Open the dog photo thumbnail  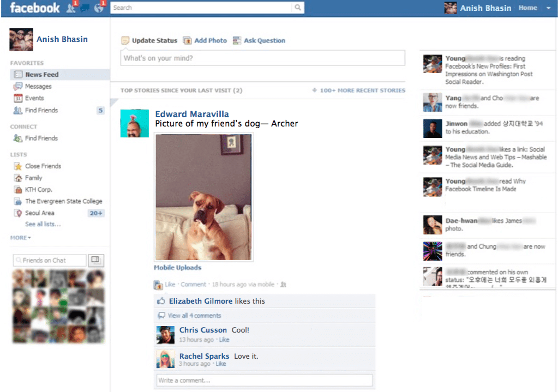(203, 197)
